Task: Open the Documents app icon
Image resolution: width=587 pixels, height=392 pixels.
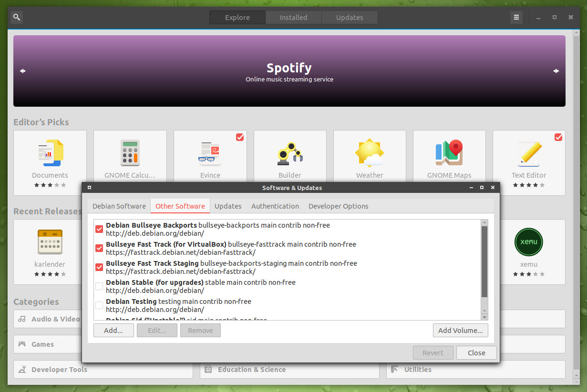Action: click(x=50, y=152)
